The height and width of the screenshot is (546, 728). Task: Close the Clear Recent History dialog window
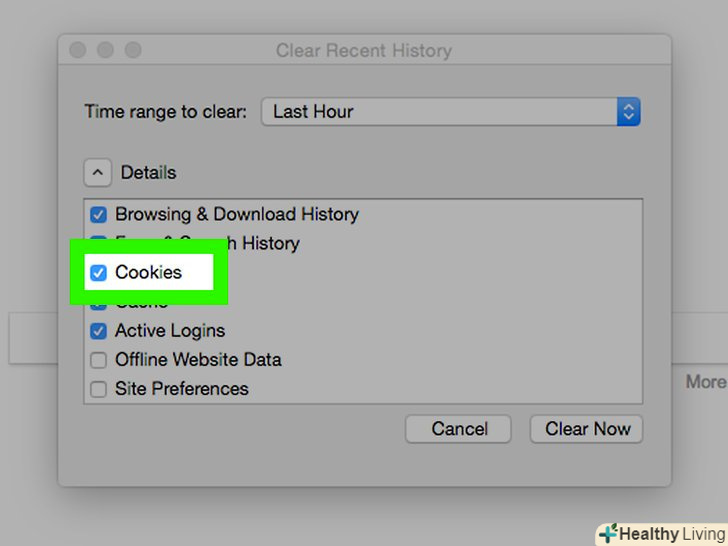point(78,50)
